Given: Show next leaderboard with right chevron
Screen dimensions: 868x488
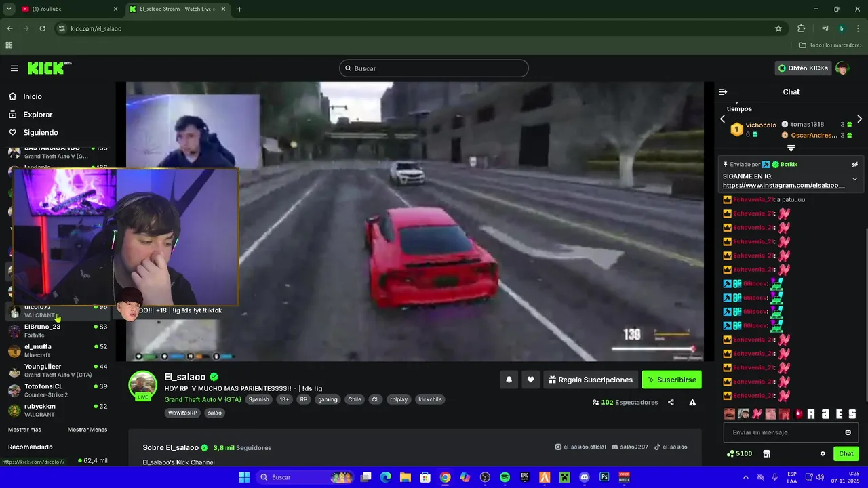Looking at the screenshot, I should pos(859,119).
